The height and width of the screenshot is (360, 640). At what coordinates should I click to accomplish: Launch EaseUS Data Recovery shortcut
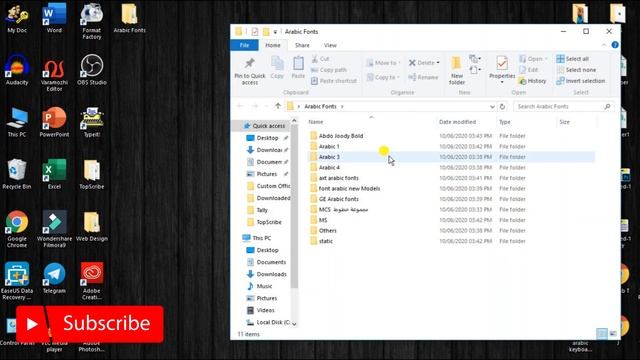click(17, 282)
